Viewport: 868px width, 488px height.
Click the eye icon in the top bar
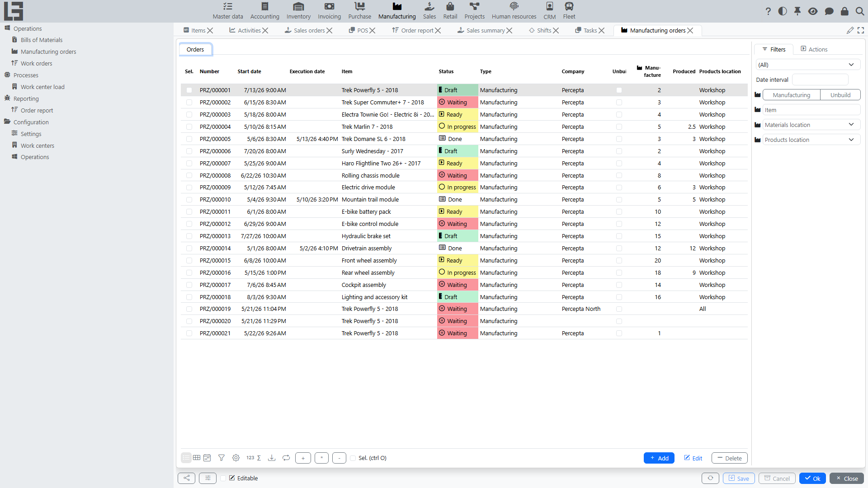(x=813, y=11)
